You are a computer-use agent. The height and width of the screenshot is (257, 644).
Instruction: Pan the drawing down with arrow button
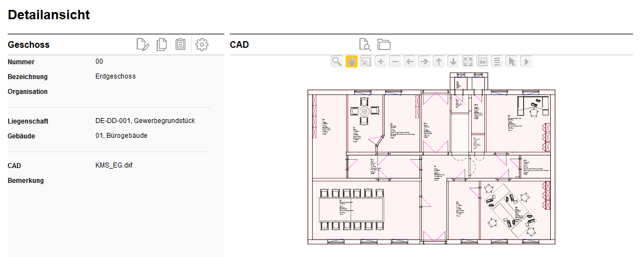pyautogui.click(x=453, y=62)
